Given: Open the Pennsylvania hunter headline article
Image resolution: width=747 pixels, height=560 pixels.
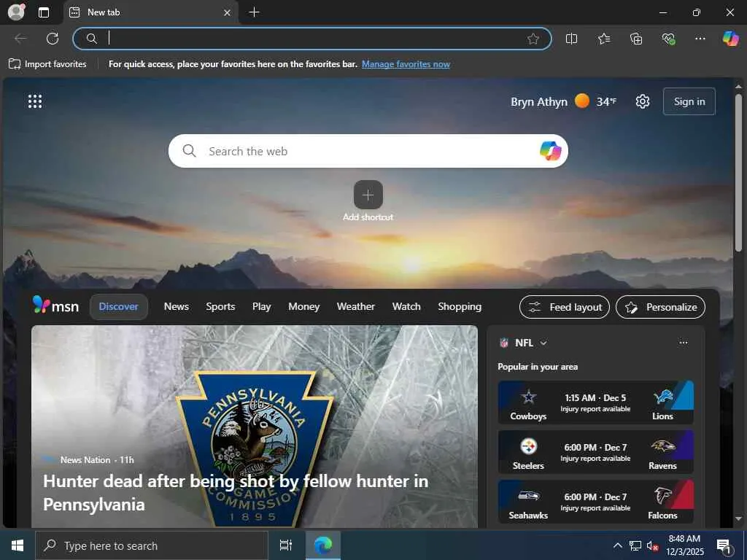Looking at the screenshot, I should [x=236, y=492].
